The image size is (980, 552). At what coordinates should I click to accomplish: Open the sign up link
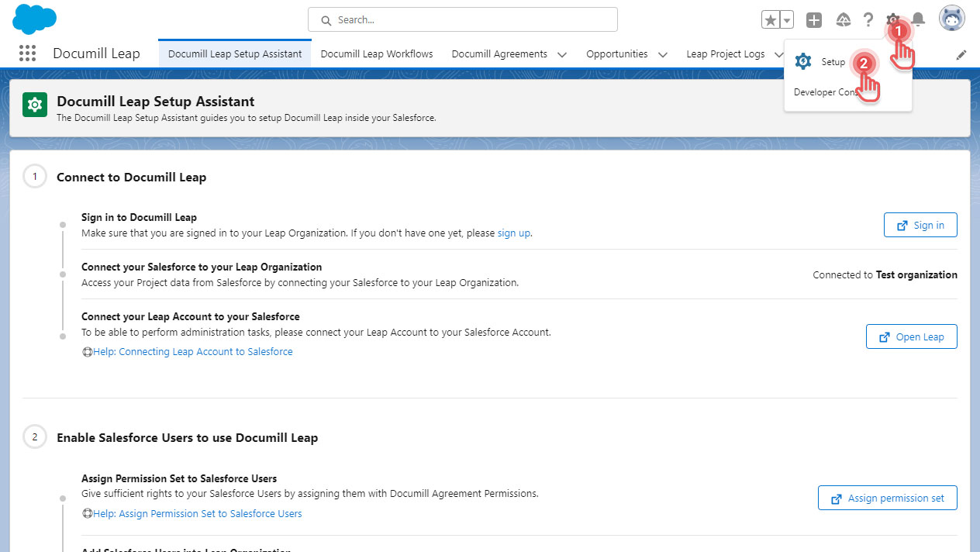point(513,233)
